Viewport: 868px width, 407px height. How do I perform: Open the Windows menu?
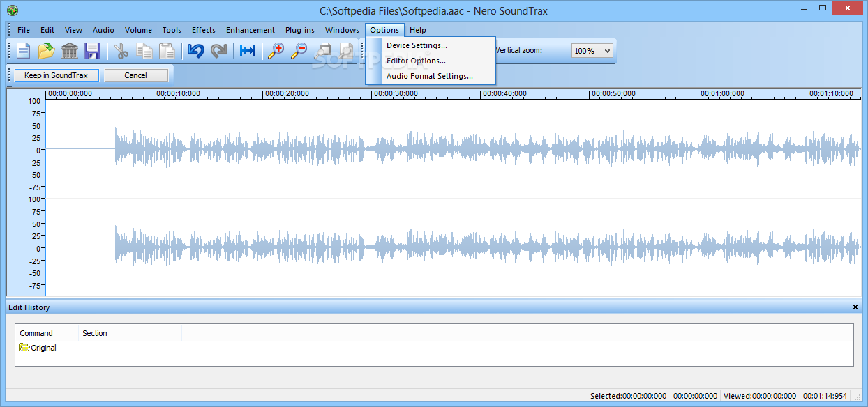[342, 30]
